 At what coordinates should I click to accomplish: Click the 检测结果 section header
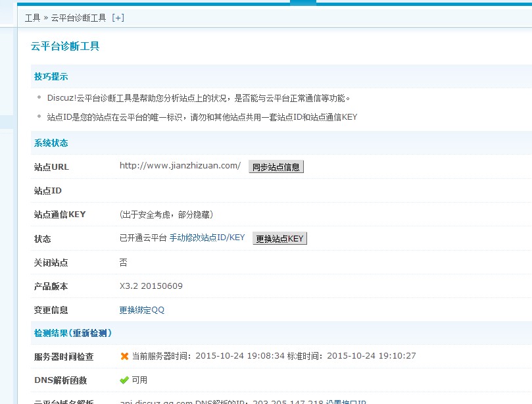click(x=51, y=333)
